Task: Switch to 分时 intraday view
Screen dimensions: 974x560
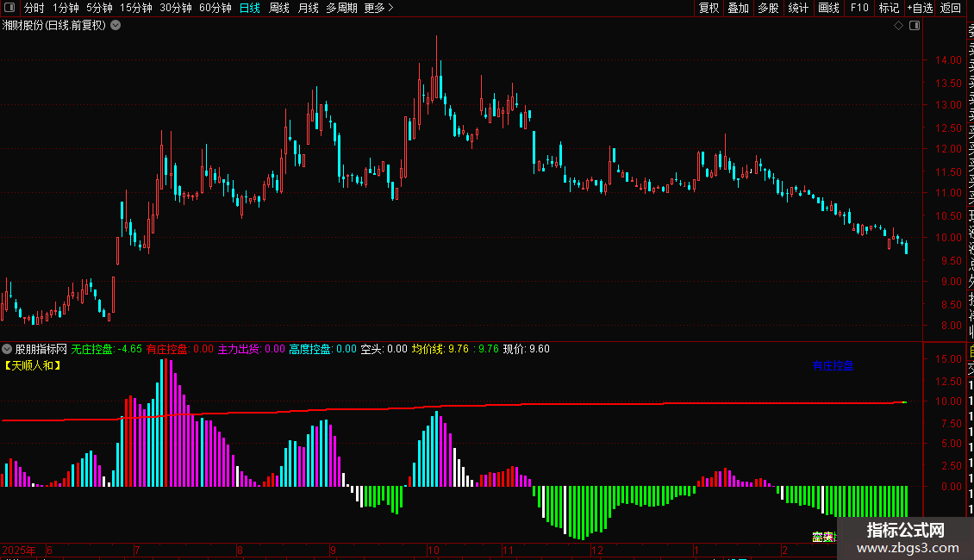Action: click(34, 8)
